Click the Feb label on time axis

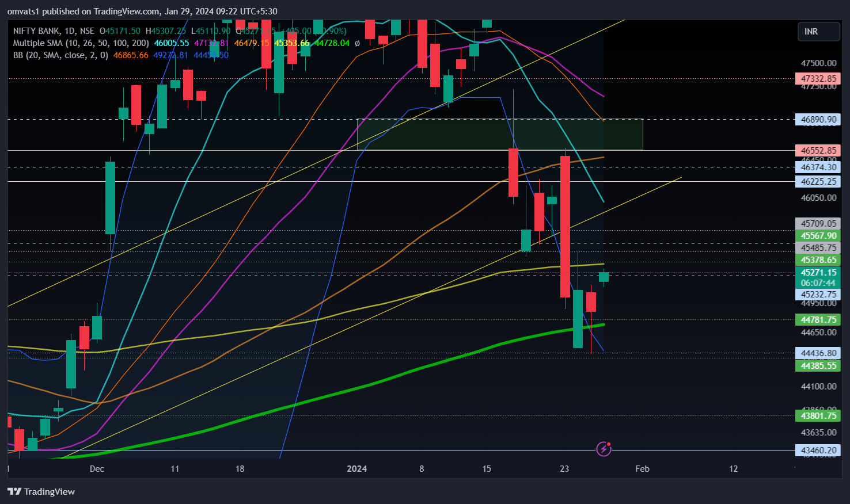(642, 468)
